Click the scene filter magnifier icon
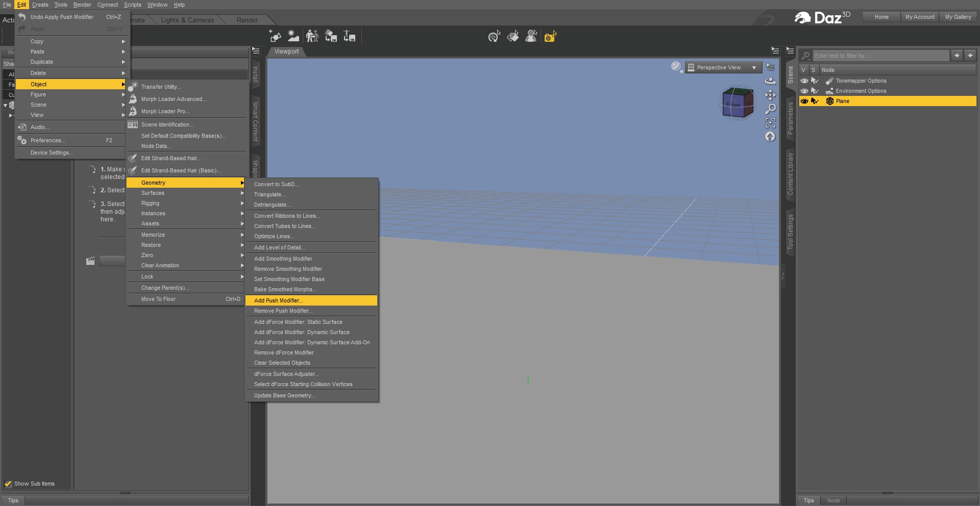 806,56
